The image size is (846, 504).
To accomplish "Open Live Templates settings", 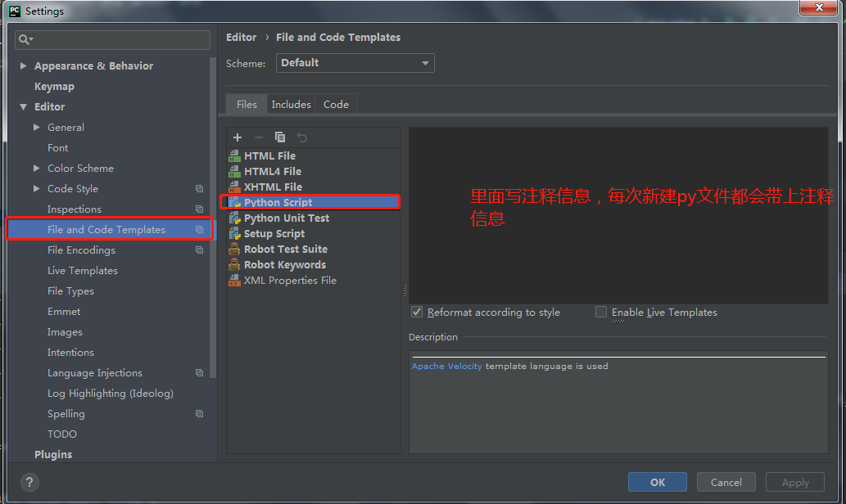I will [x=83, y=271].
